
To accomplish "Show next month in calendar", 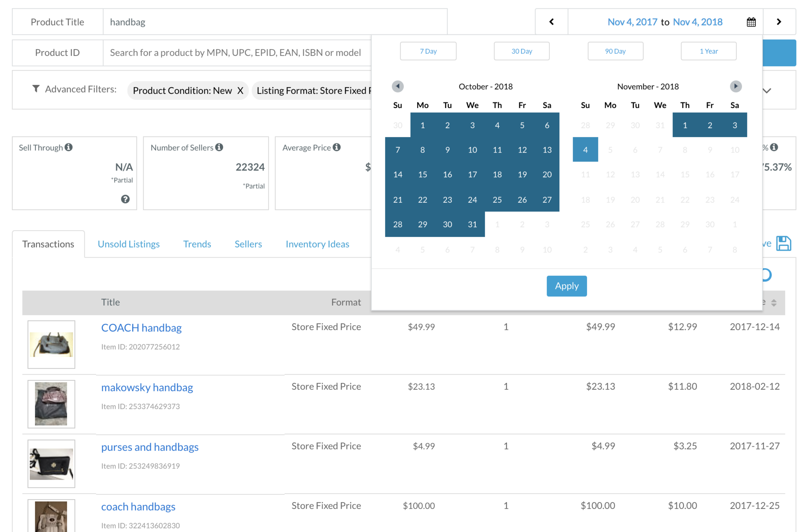I will pos(735,86).
